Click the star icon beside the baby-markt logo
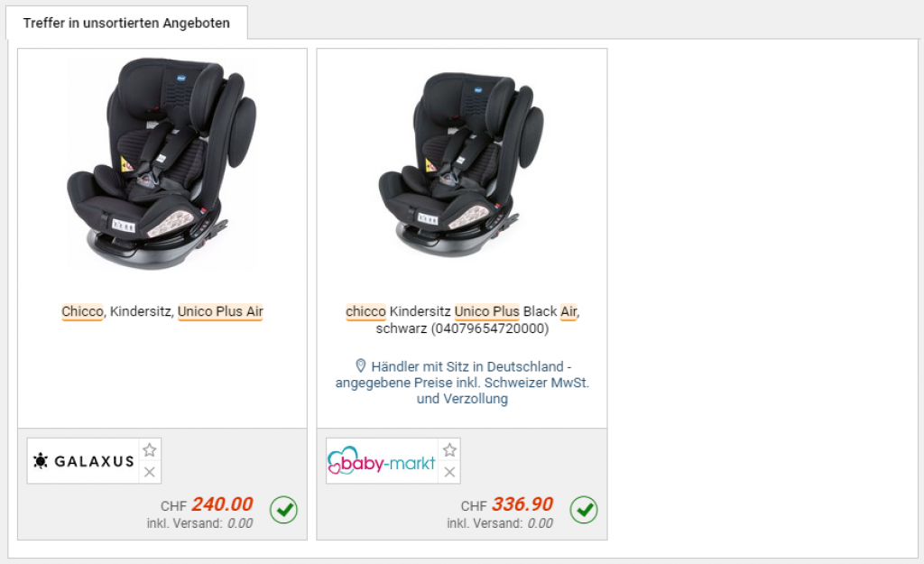Viewport: 924px width, 564px height. click(449, 449)
